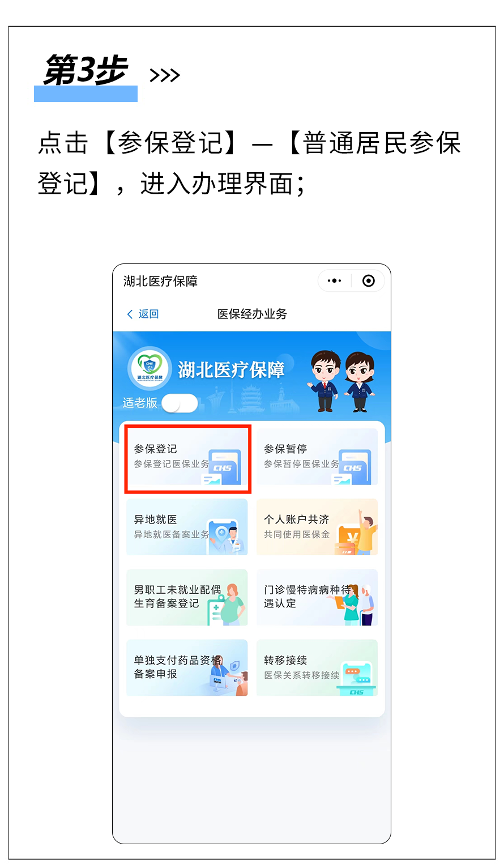Open 门诊慢特病病种待遇认定
The height and width of the screenshot is (864, 504).
tap(317, 597)
